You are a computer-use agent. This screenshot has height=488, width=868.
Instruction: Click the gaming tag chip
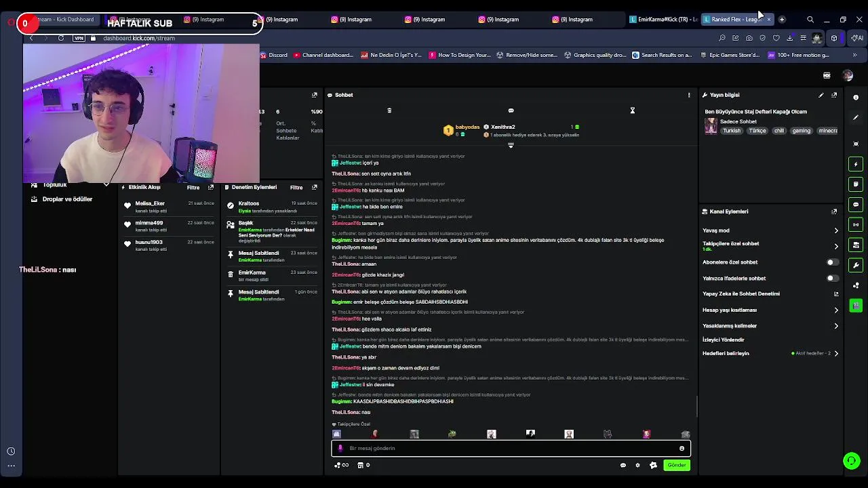point(801,131)
